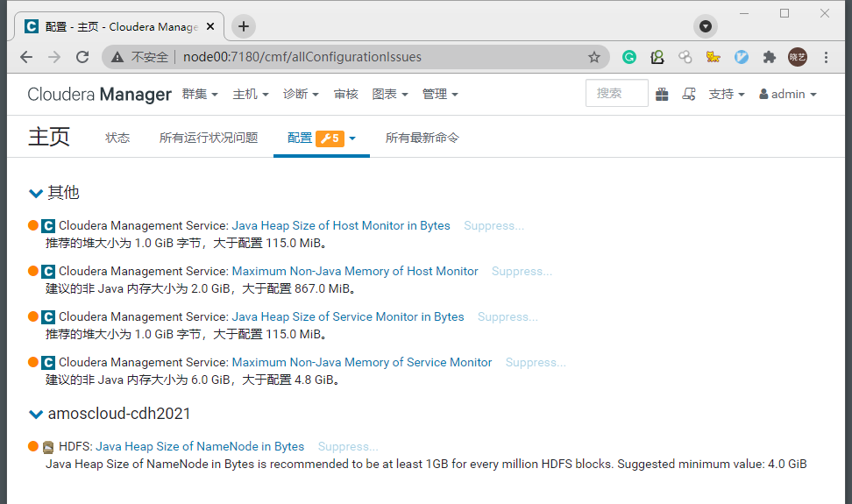Viewport: 852px width, 504px height.
Task: Open the 群集 dropdown menu
Action: point(200,95)
